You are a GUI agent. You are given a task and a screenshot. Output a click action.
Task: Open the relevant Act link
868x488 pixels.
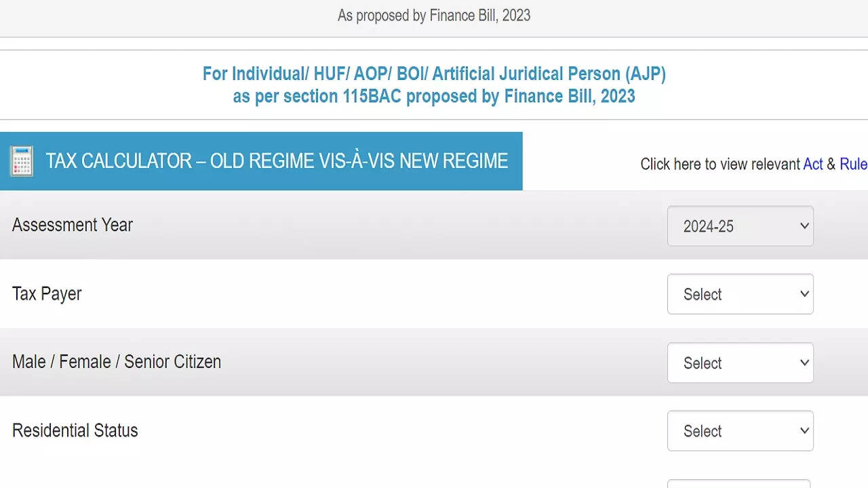pyautogui.click(x=812, y=164)
